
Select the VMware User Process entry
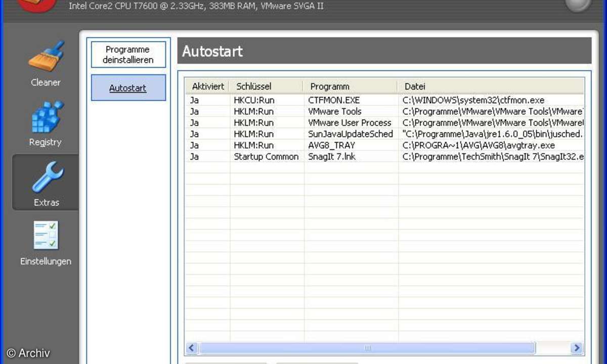pos(350,122)
